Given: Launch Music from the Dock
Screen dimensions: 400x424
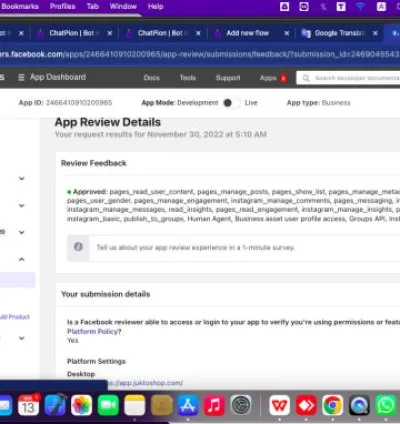Looking at the screenshot, I should [214, 405].
